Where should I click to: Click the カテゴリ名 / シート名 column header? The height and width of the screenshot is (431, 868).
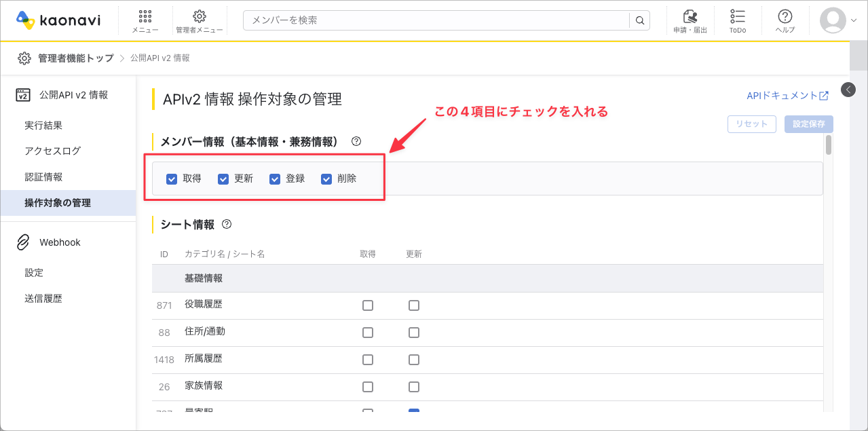(225, 254)
